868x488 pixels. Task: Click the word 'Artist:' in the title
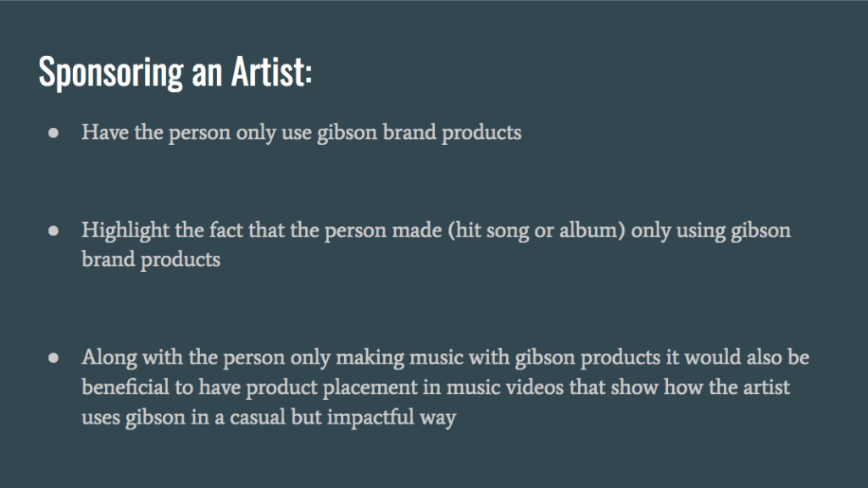272,72
